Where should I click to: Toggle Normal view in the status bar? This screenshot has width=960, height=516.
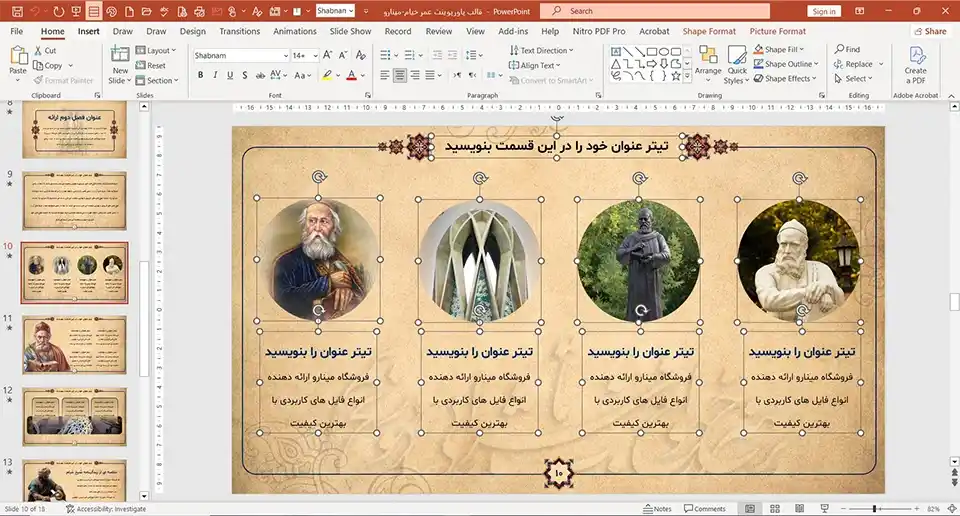tap(750, 509)
